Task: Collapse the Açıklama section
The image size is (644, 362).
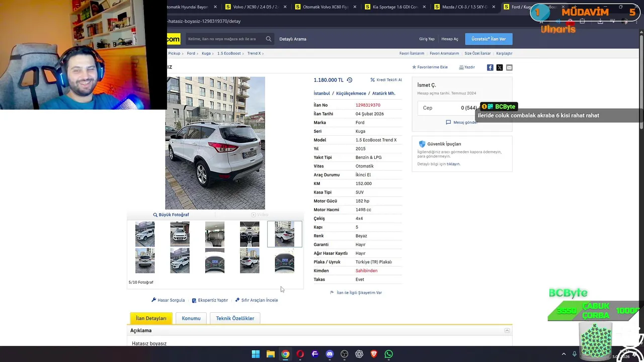Action: (x=507, y=330)
